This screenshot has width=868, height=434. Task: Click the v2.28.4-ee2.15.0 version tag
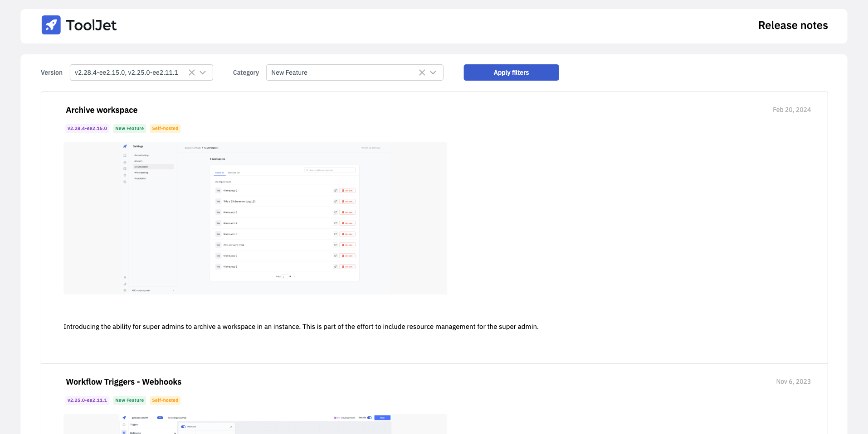tap(87, 129)
